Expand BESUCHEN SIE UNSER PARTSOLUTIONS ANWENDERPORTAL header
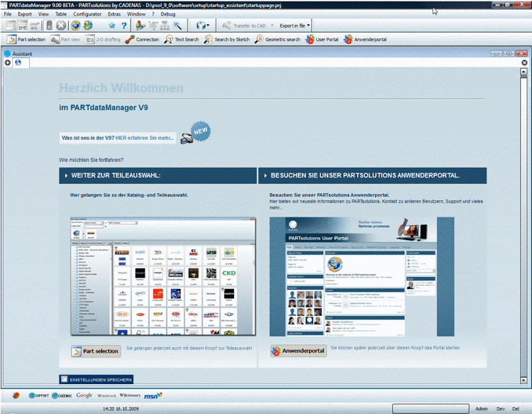Viewport: 532px width, 414px height. pyautogui.click(x=372, y=175)
